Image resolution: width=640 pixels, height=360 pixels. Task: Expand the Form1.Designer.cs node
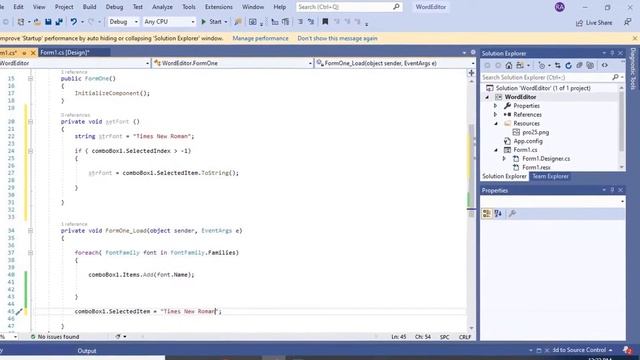tap(504, 159)
